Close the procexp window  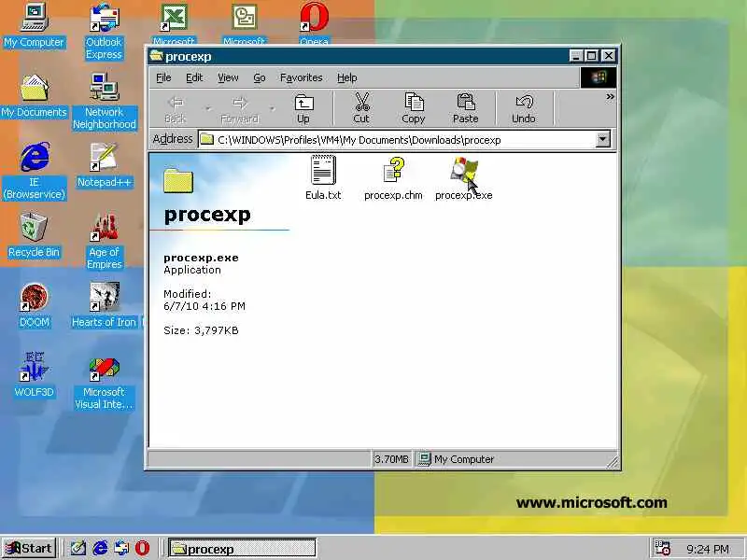[x=609, y=56]
